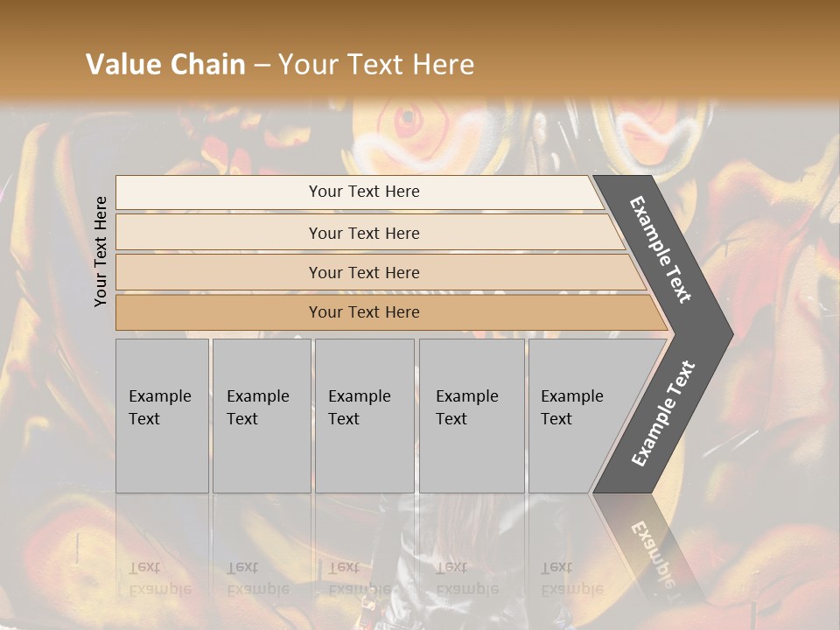
Task: Select the vertical "Your Text Here" side label
Action: tap(101, 251)
